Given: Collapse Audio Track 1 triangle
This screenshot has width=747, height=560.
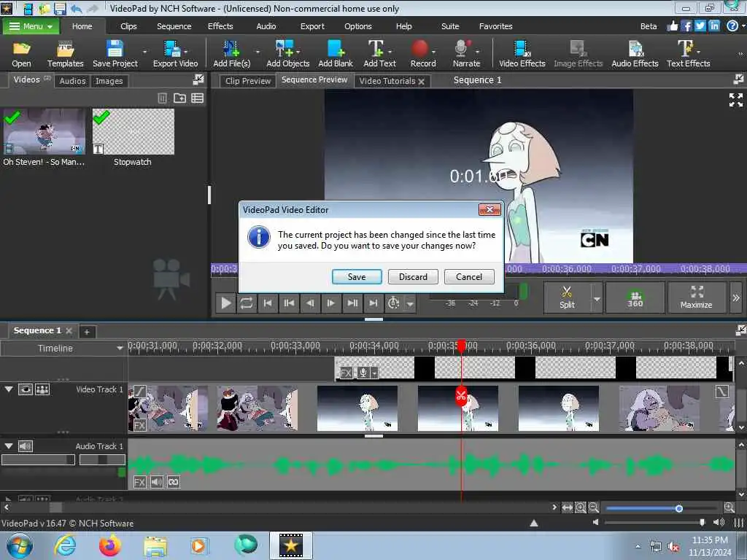Looking at the screenshot, I should pos(9,446).
